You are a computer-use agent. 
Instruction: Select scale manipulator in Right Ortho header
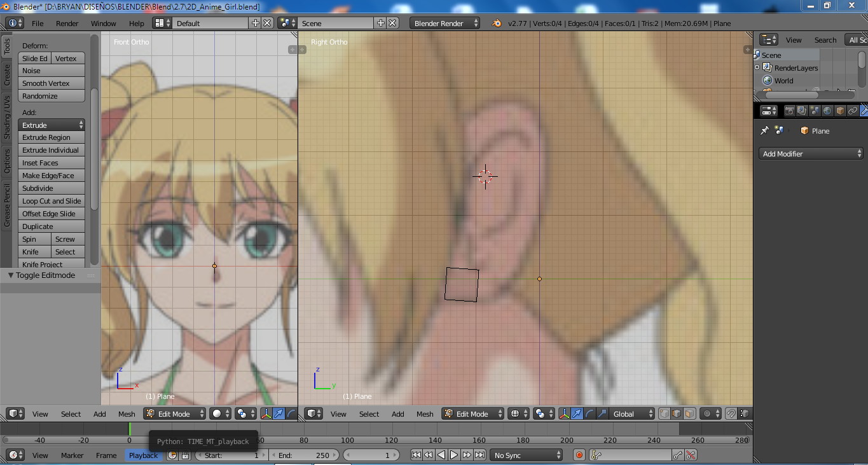(x=602, y=413)
